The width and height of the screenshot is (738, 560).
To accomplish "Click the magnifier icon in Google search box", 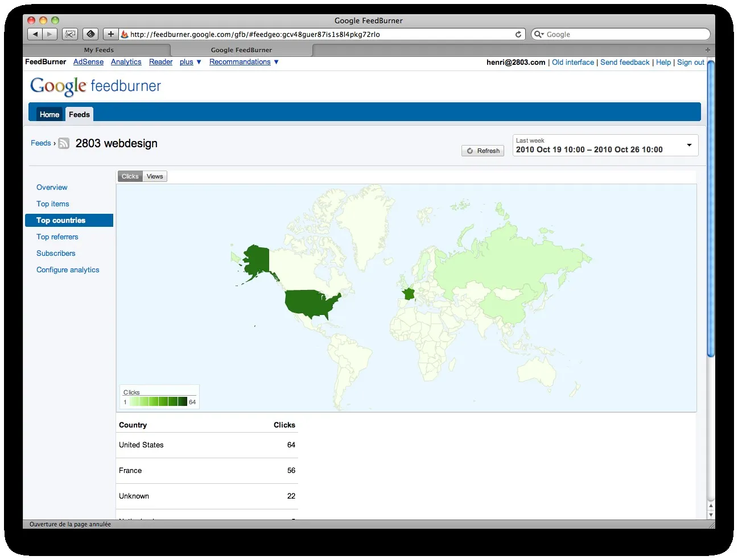I will [x=538, y=34].
